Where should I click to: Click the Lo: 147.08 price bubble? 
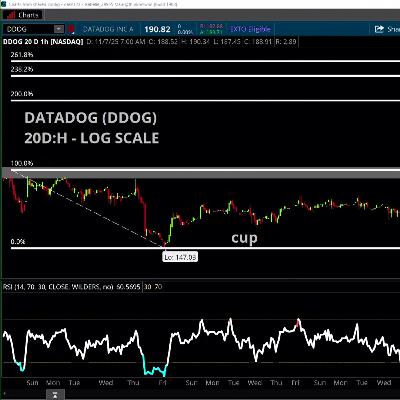click(x=180, y=257)
